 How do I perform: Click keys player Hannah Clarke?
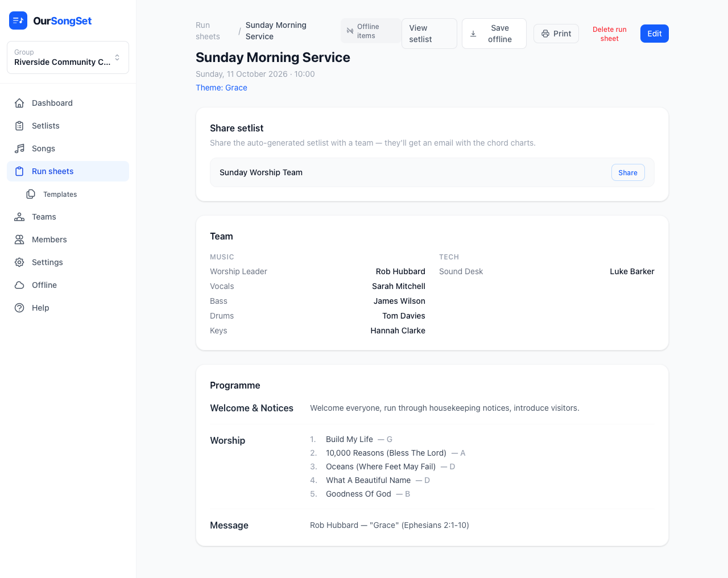398,331
